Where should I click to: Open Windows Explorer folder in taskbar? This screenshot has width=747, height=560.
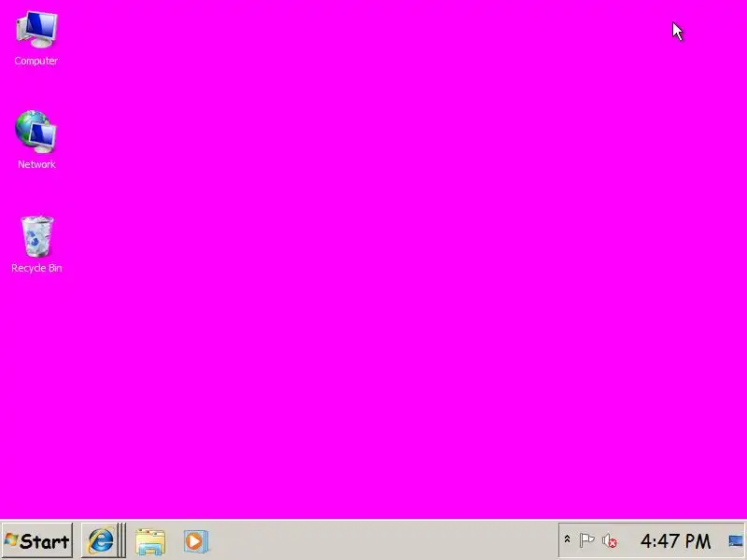[x=150, y=541]
